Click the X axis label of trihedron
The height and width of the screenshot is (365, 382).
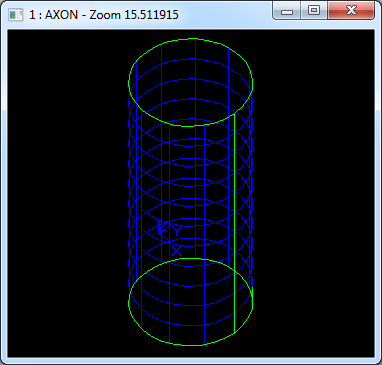(x=177, y=251)
